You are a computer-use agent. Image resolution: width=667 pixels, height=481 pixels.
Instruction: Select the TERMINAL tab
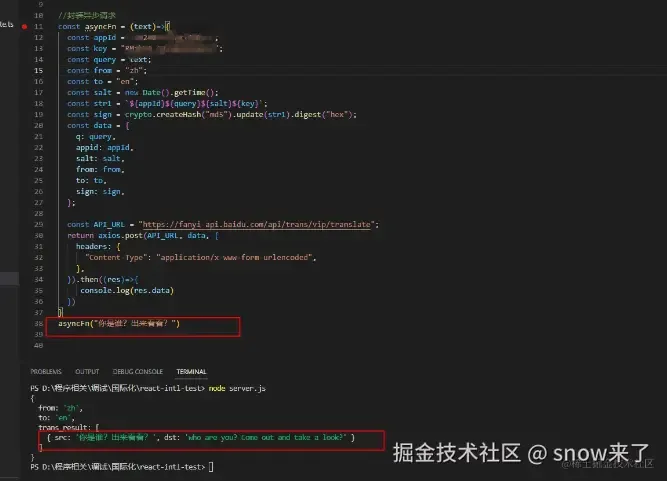[x=191, y=372]
